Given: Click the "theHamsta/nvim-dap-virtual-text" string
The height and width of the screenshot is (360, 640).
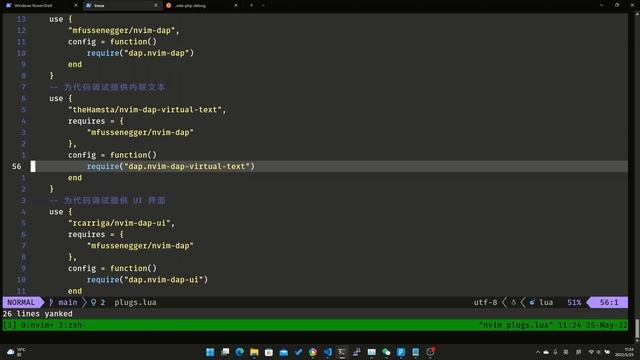Looking at the screenshot, I should (x=144, y=110).
